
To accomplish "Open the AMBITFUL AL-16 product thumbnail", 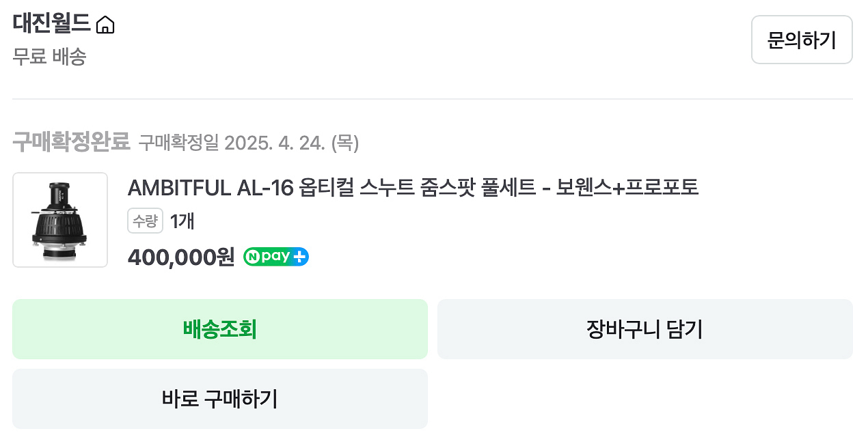I will coord(60,220).
